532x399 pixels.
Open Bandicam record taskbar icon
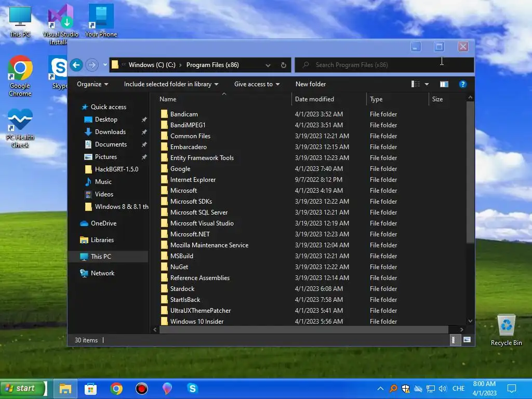click(142, 389)
